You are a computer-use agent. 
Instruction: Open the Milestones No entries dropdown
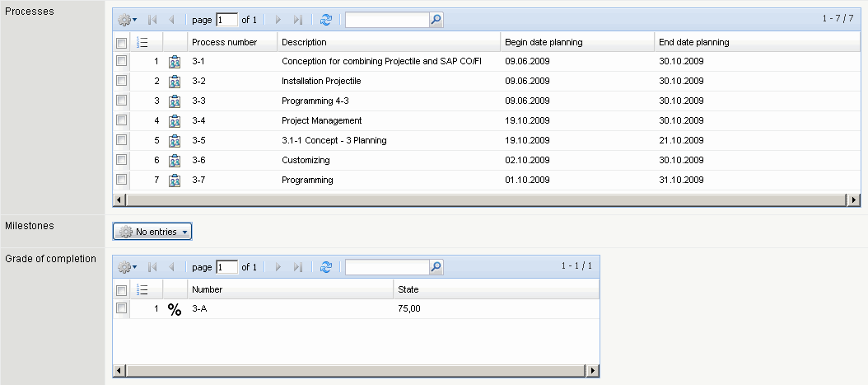click(152, 232)
